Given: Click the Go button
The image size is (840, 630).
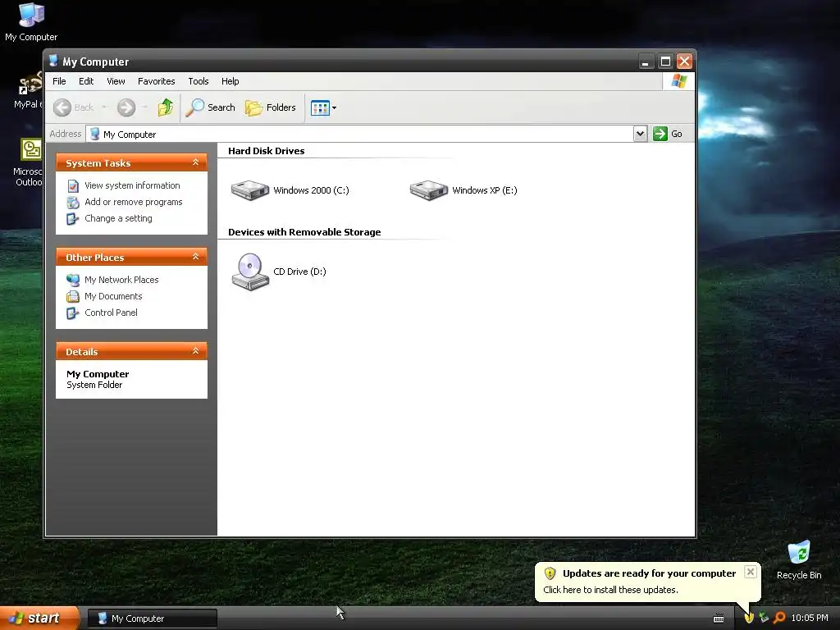Looking at the screenshot, I should [668, 134].
